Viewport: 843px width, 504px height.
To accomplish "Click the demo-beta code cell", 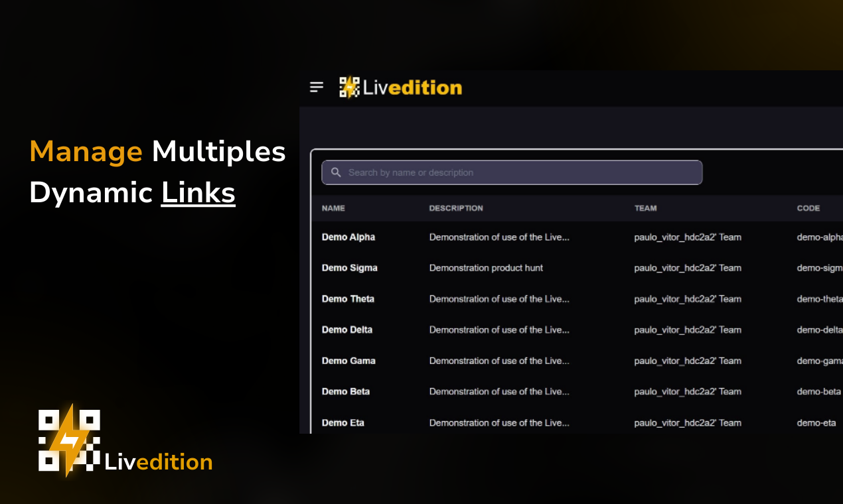I will pyautogui.click(x=819, y=391).
